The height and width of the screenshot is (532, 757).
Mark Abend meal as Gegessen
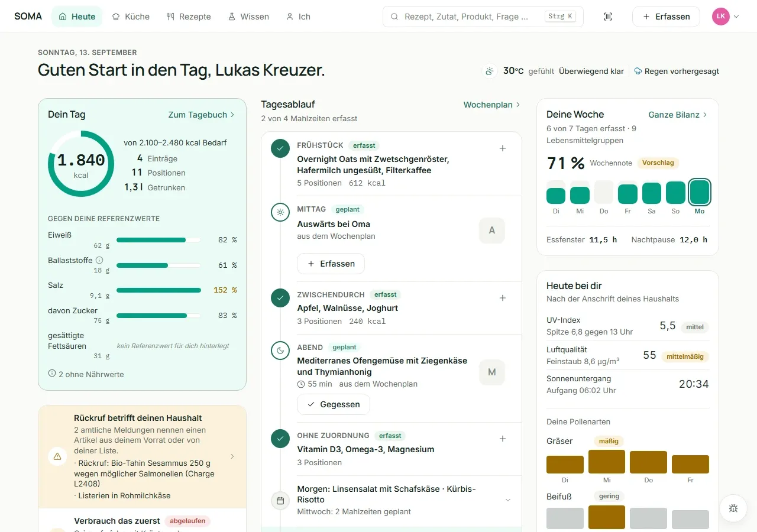pyautogui.click(x=334, y=404)
